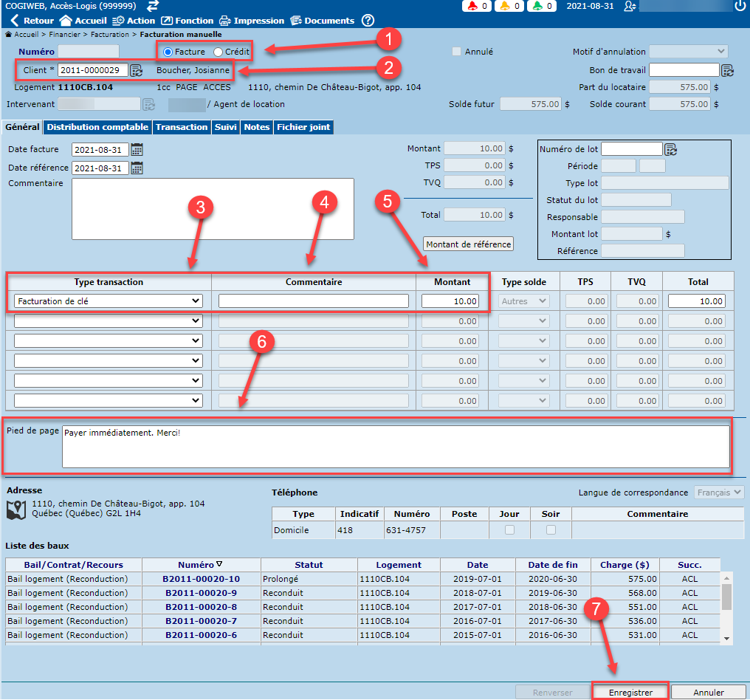Open the second row Type transaction dropdown

tap(108, 321)
